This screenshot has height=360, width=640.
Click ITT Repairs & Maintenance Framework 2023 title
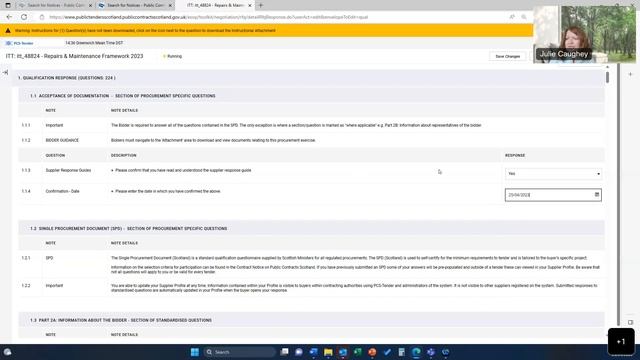click(x=74, y=56)
